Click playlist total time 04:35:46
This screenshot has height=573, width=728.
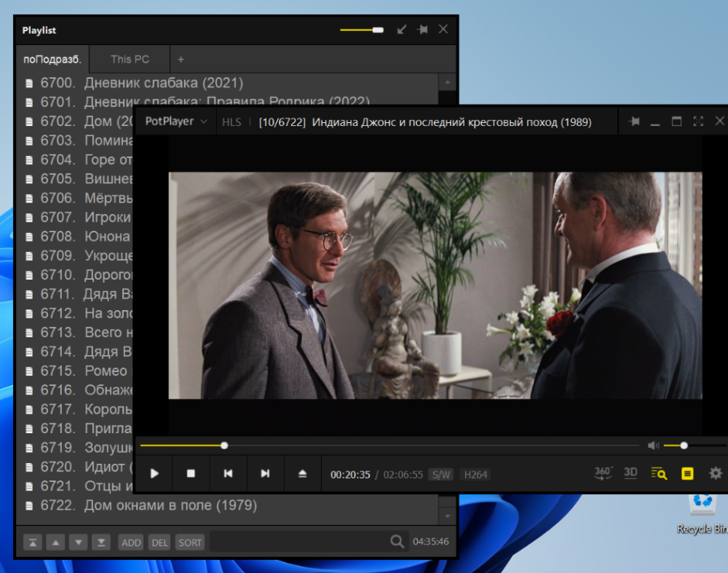430,542
